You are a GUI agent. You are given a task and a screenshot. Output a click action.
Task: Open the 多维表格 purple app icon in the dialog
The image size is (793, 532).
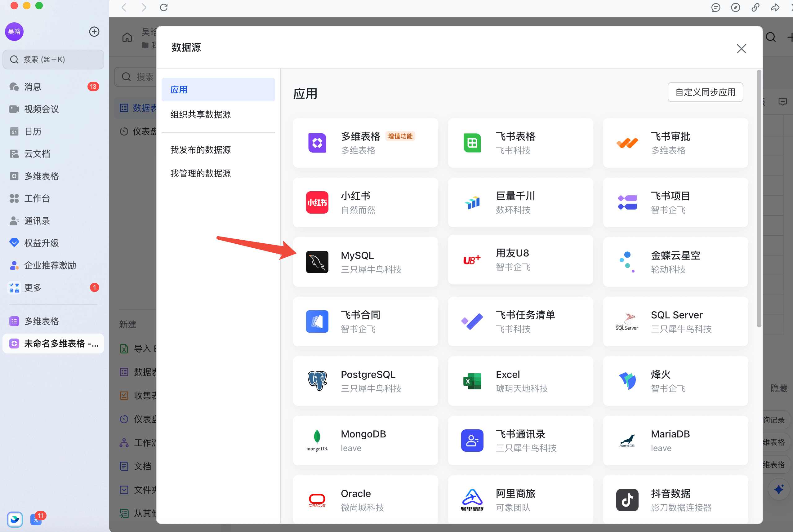pos(317,143)
